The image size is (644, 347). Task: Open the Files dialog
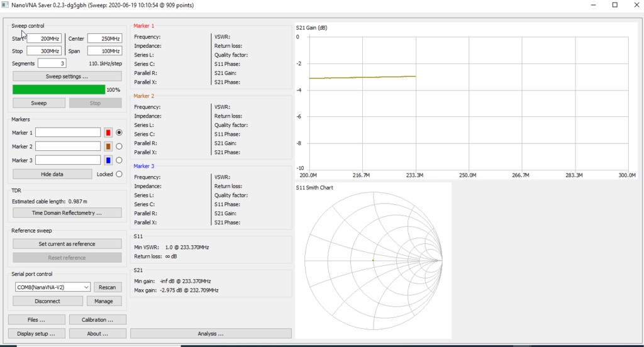click(x=36, y=319)
